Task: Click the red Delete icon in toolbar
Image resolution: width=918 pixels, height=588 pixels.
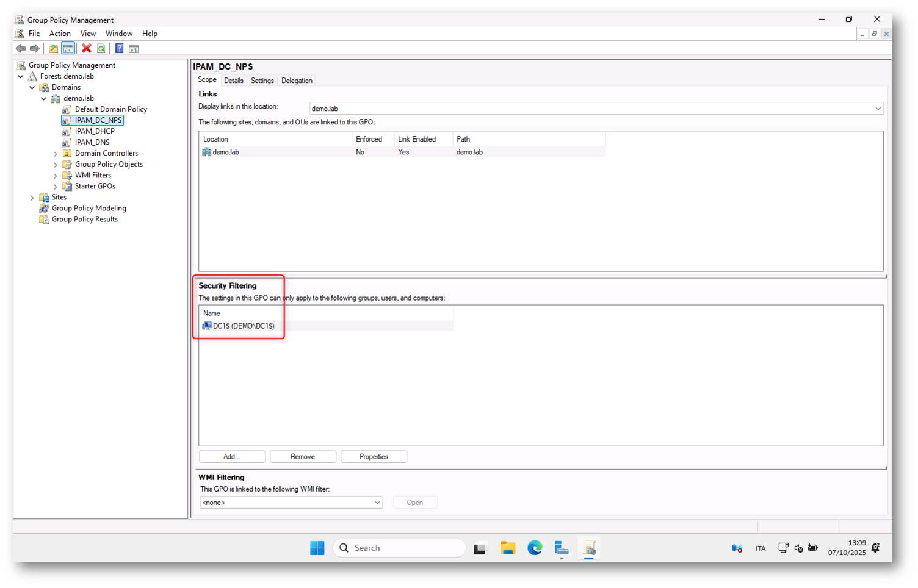Action: click(x=87, y=48)
